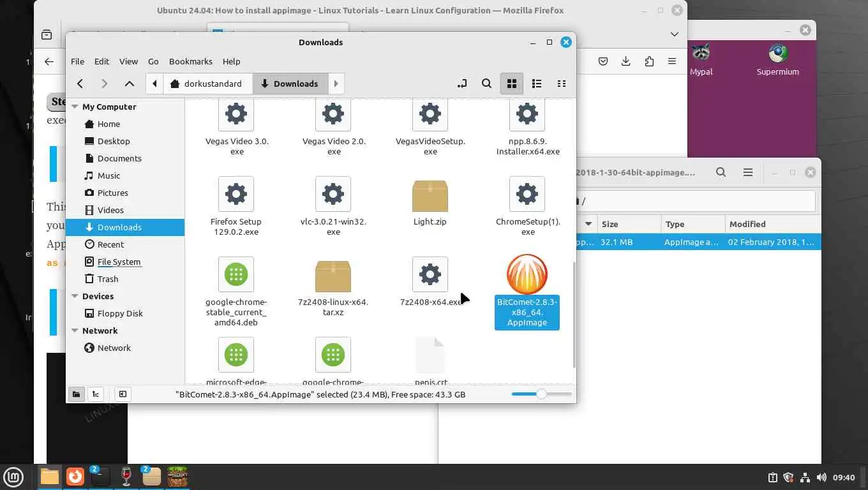Screen dimensions: 868x490
Task: Select VegasVideoSetup.exe file
Action: click(x=430, y=126)
